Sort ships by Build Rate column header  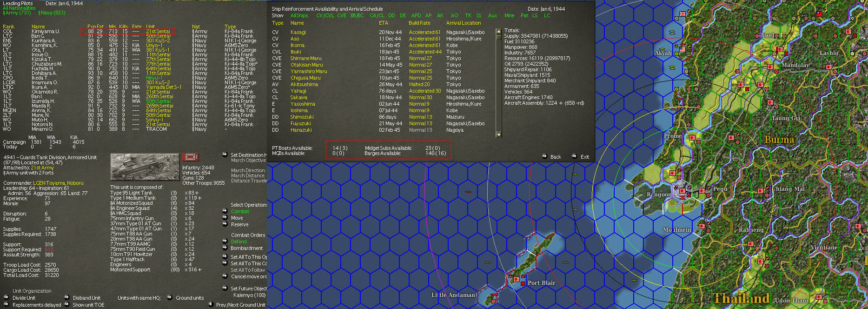[419, 23]
